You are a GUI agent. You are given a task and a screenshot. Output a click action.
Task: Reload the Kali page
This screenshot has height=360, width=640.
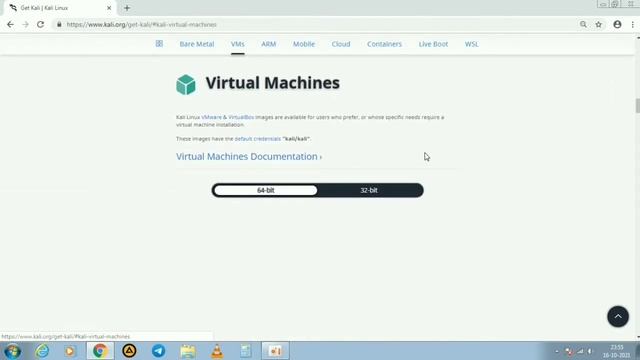click(x=40, y=24)
